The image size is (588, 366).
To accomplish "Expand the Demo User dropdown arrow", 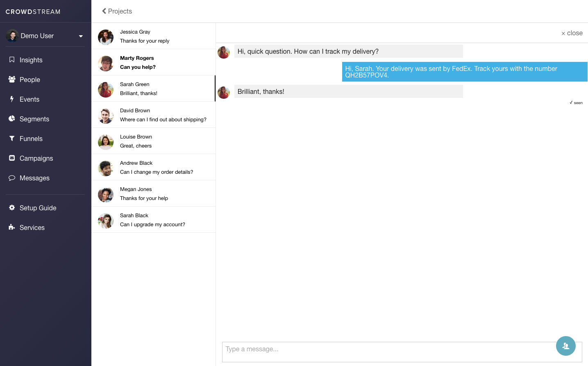I will pos(81,36).
